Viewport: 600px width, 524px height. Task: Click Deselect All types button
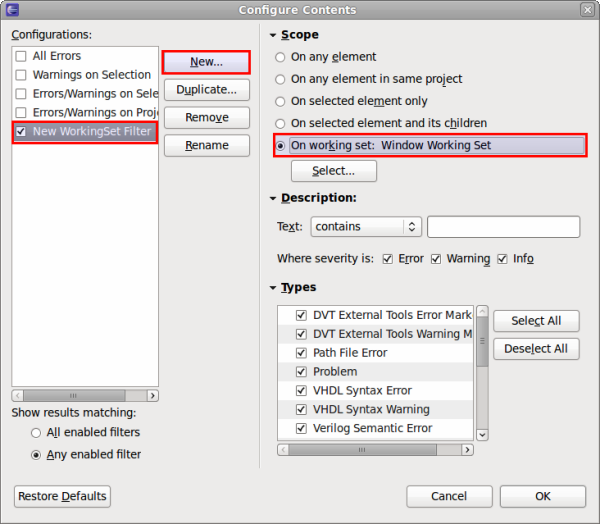click(x=536, y=349)
